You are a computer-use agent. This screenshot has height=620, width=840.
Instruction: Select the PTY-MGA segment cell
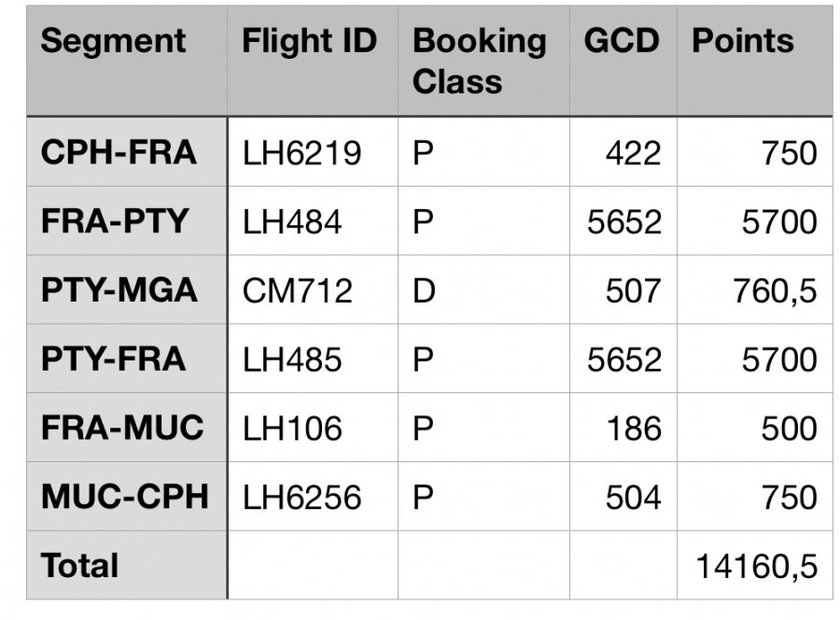point(119,290)
